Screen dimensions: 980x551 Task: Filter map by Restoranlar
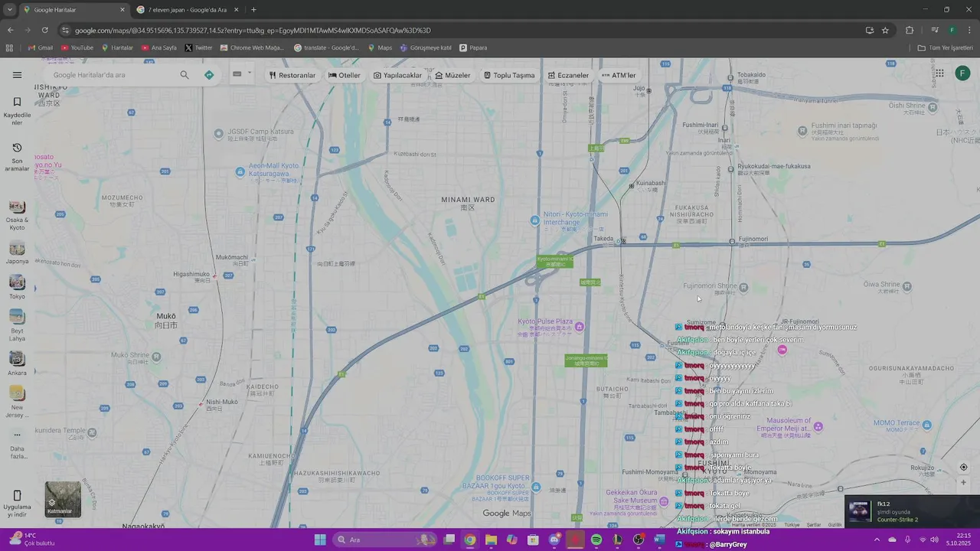292,75
